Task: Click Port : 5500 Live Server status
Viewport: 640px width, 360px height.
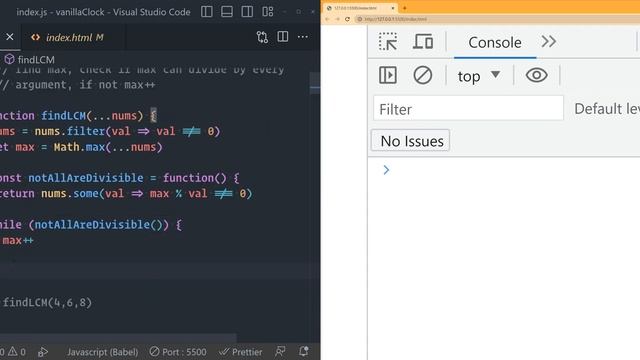Action: point(178,352)
